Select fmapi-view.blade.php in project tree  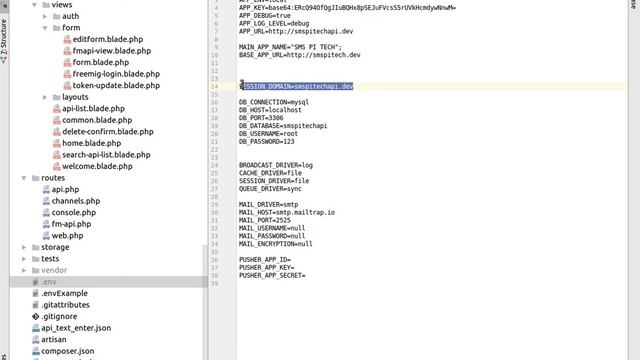112,51
